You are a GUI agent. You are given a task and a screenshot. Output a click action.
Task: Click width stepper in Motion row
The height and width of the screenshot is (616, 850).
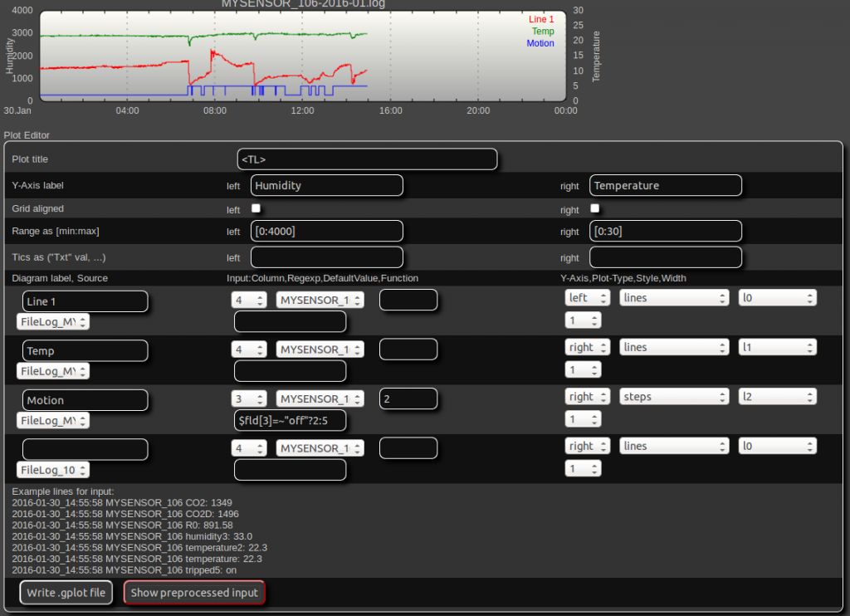pyautogui.click(x=583, y=419)
